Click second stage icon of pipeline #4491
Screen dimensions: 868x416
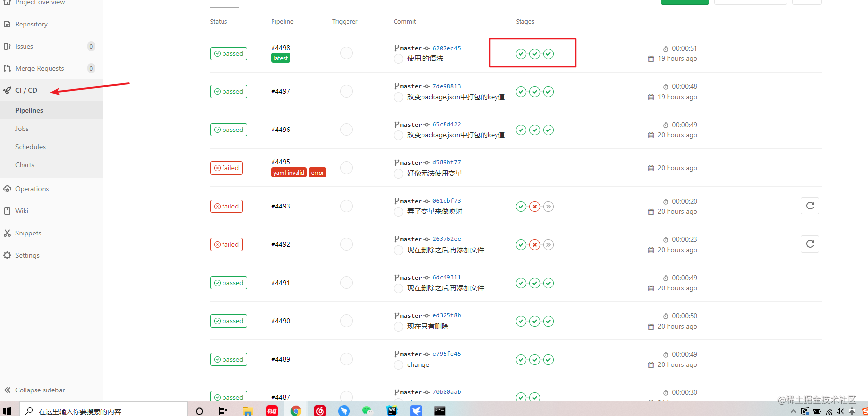click(535, 283)
